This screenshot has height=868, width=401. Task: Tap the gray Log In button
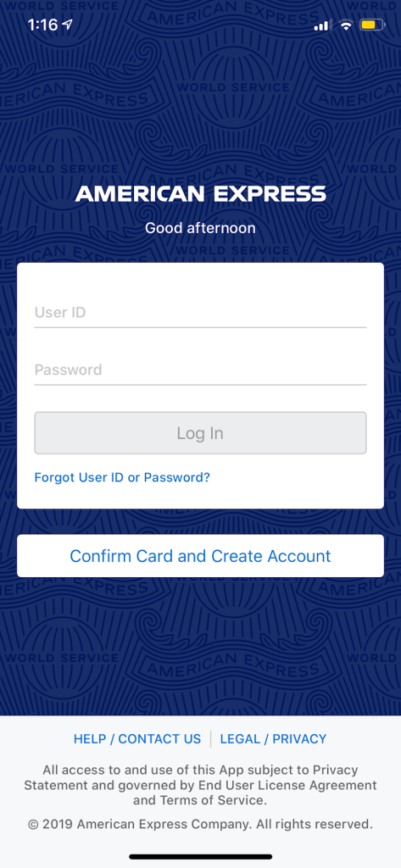coord(200,433)
